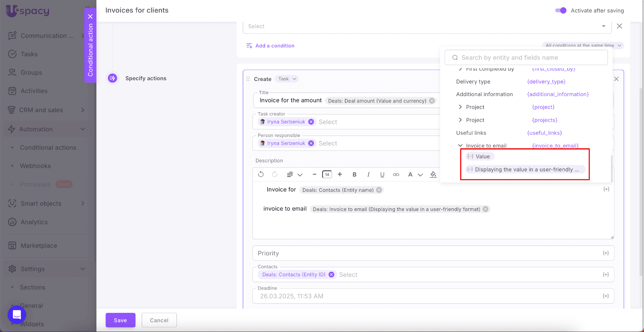Click the Save button
The width and height of the screenshot is (644, 332).
click(120, 320)
